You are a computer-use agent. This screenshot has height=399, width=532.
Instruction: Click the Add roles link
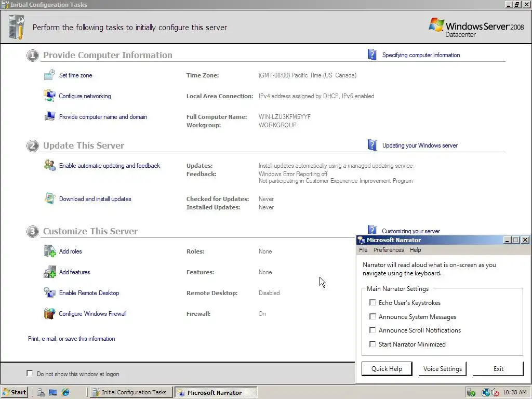point(70,251)
